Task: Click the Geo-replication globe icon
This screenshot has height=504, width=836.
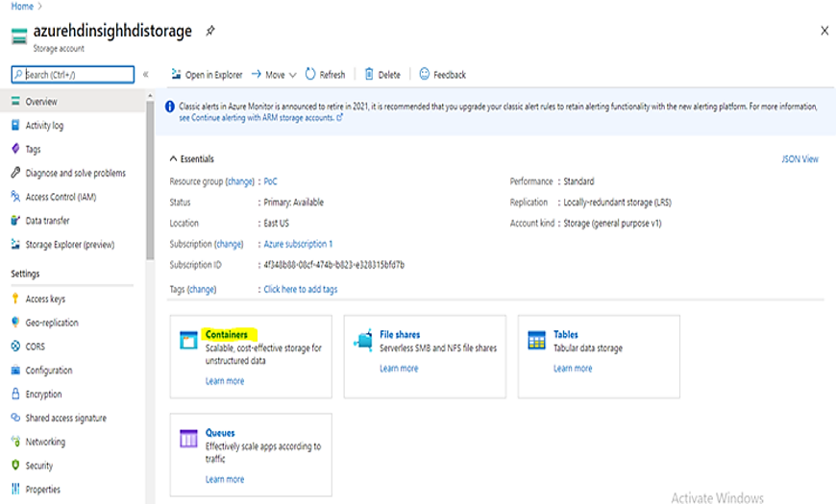Action: [15, 323]
